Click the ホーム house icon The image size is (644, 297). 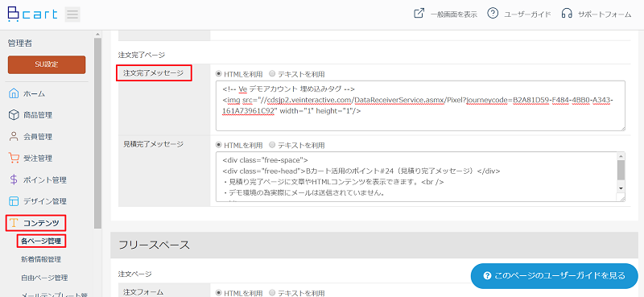point(14,93)
